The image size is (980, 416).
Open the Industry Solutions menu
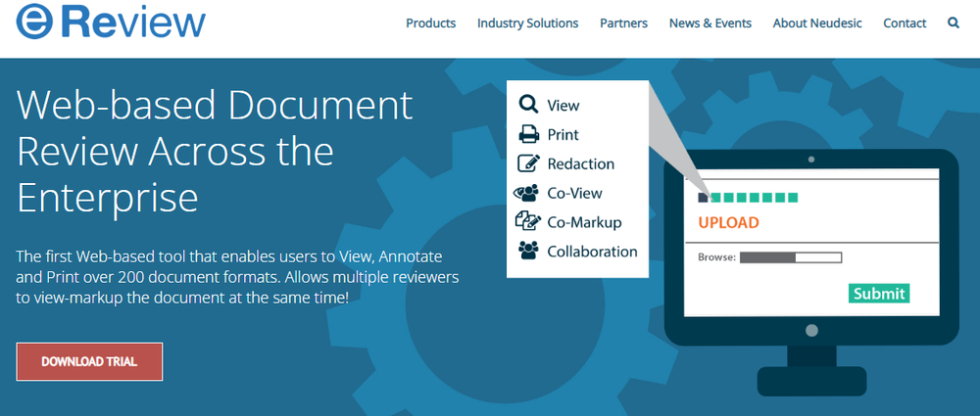point(527,23)
